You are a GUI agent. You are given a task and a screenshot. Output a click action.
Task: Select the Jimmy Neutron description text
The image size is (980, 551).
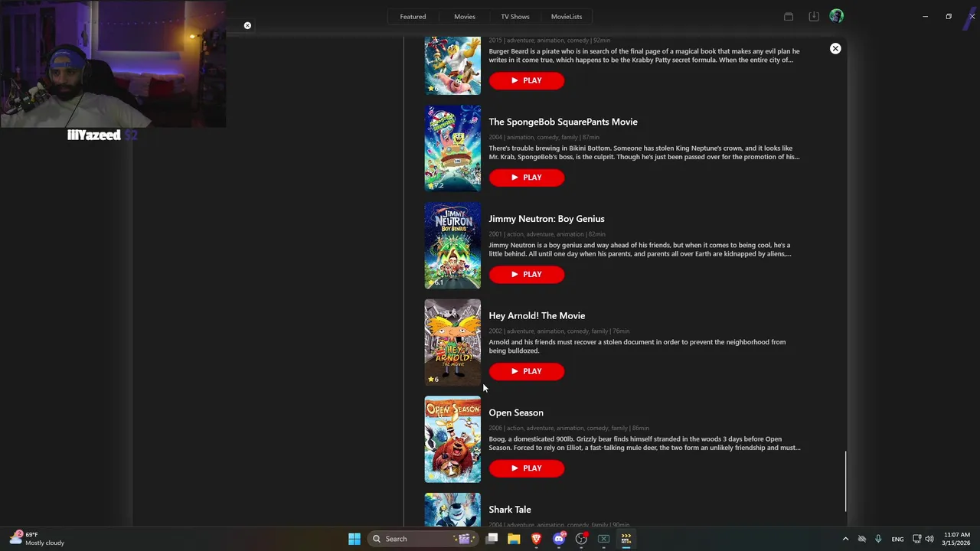640,249
